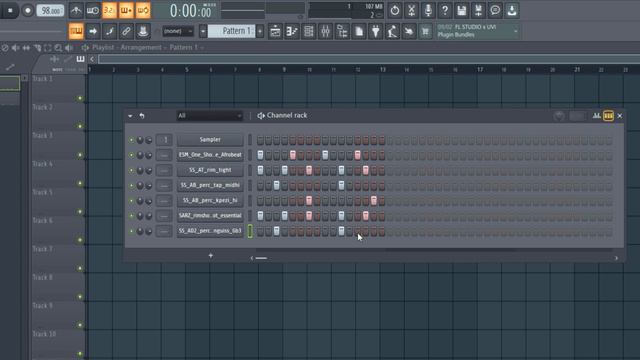Select the SARZ_rimsho..ot_essential channel button
Screen dimensions: 640x360
point(210,216)
